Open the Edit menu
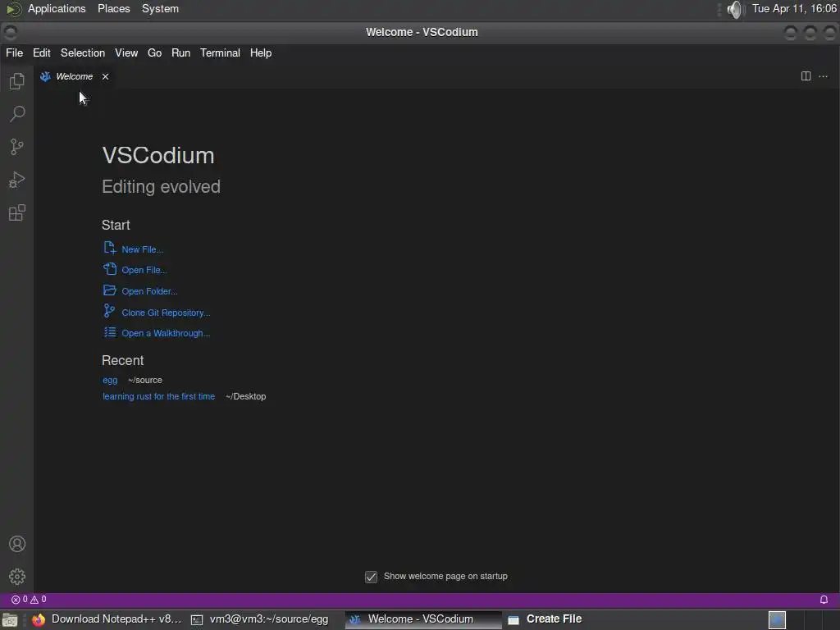The height and width of the screenshot is (630, 840). point(41,53)
